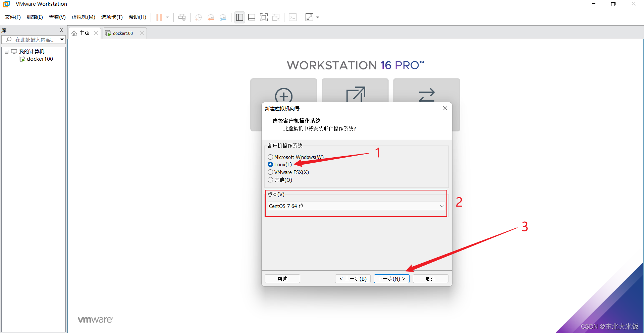This screenshot has width=644, height=333.
Task: Click the magnifier icon in library search
Action: [x=9, y=40]
